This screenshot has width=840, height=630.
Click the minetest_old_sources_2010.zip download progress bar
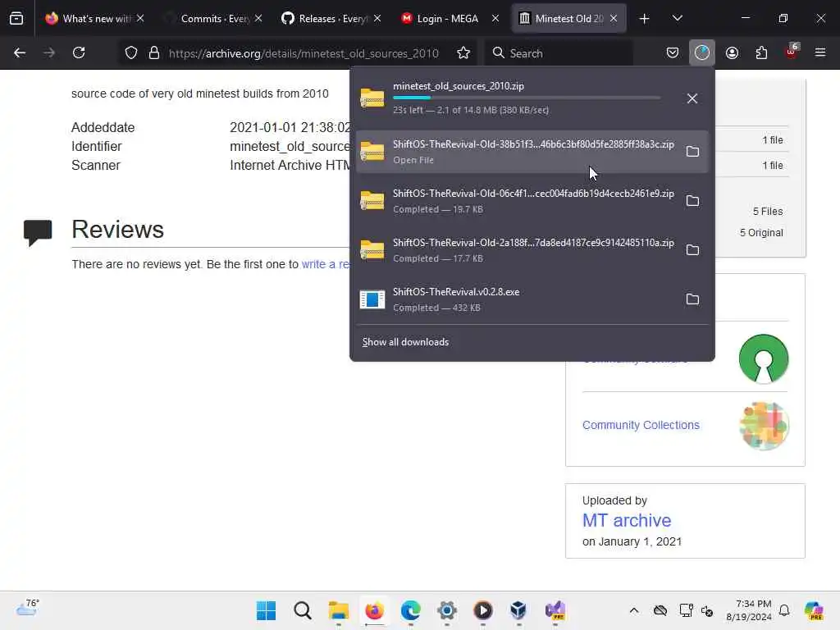point(527,98)
